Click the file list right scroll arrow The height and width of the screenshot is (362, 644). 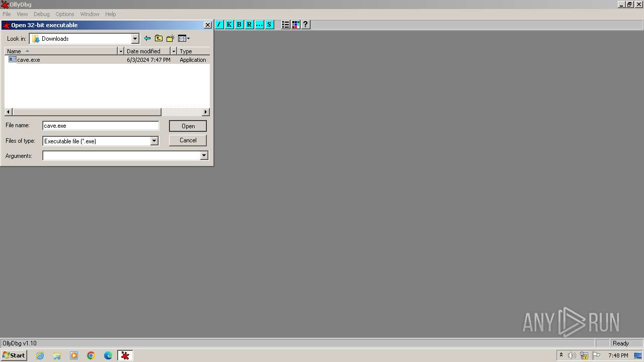tap(206, 112)
